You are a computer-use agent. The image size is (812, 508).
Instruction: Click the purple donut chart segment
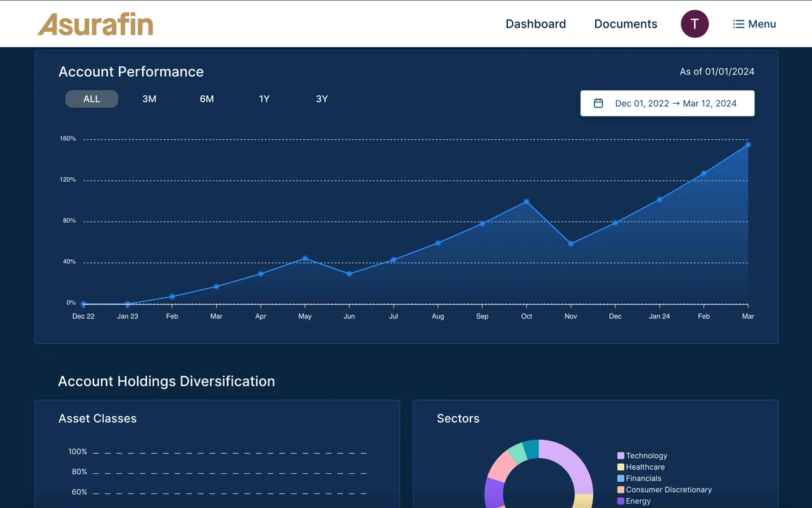(x=494, y=493)
